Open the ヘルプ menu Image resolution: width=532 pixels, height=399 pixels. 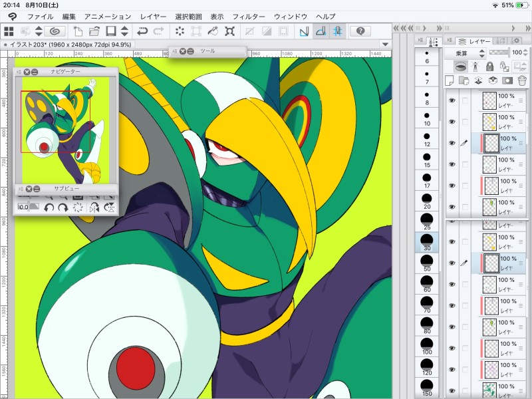click(x=325, y=17)
